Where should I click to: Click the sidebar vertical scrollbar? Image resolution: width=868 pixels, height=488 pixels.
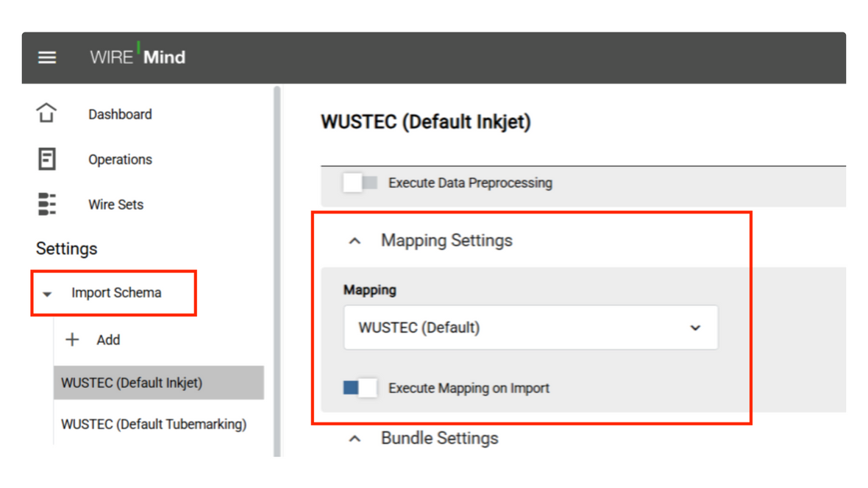click(x=277, y=271)
